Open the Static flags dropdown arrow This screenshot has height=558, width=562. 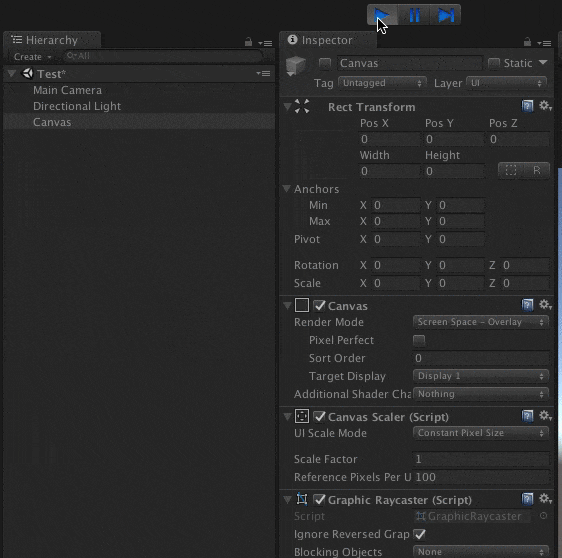pyautogui.click(x=543, y=63)
